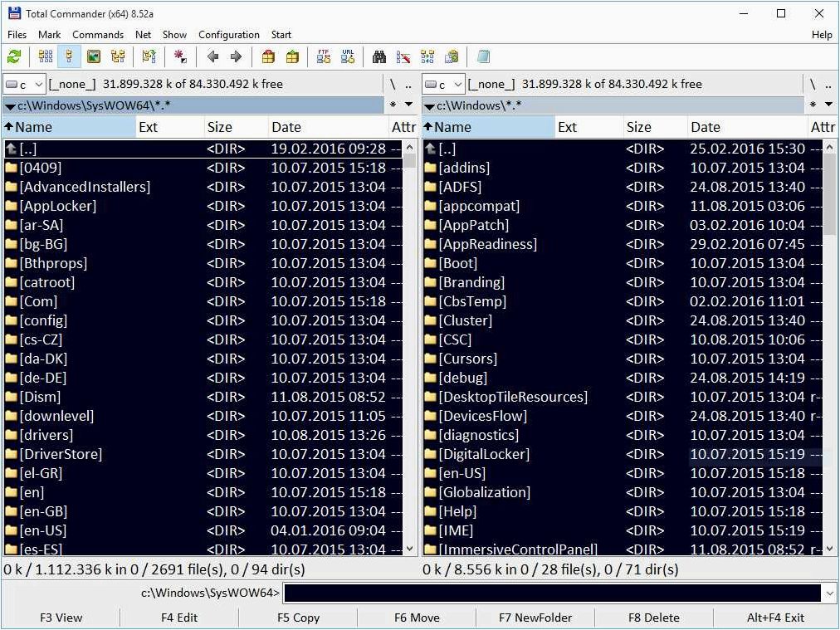This screenshot has width=840, height=630.
Task: Click the F5 Copy button
Action: coord(298,618)
